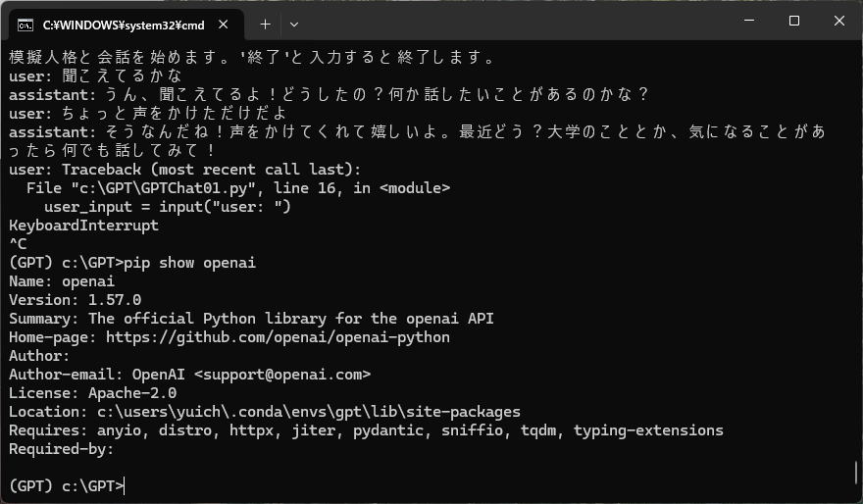Screen dimensions: 863x504
Task: Close the cmd tab
Action: point(226,23)
